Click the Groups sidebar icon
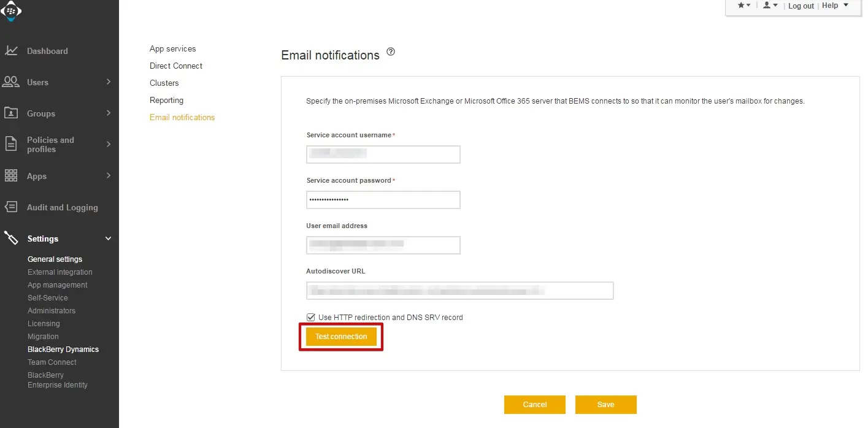Image resolution: width=868 pixels, height=428 pixels. click(x=11, y=113)
